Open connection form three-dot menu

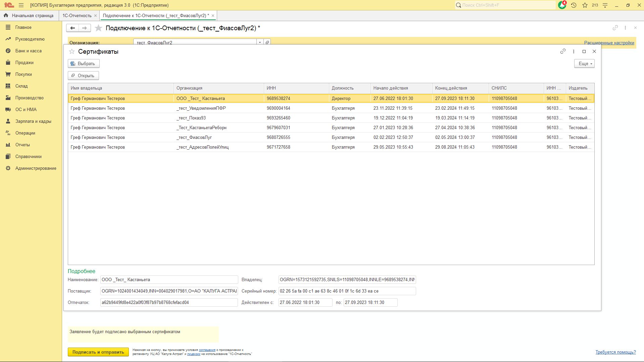(625, 28)
